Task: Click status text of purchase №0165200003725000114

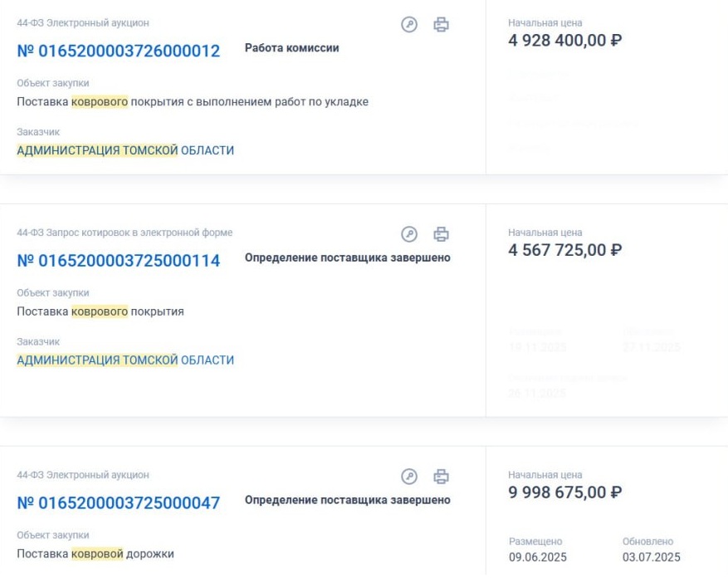Action: click(x=347, y=258)
